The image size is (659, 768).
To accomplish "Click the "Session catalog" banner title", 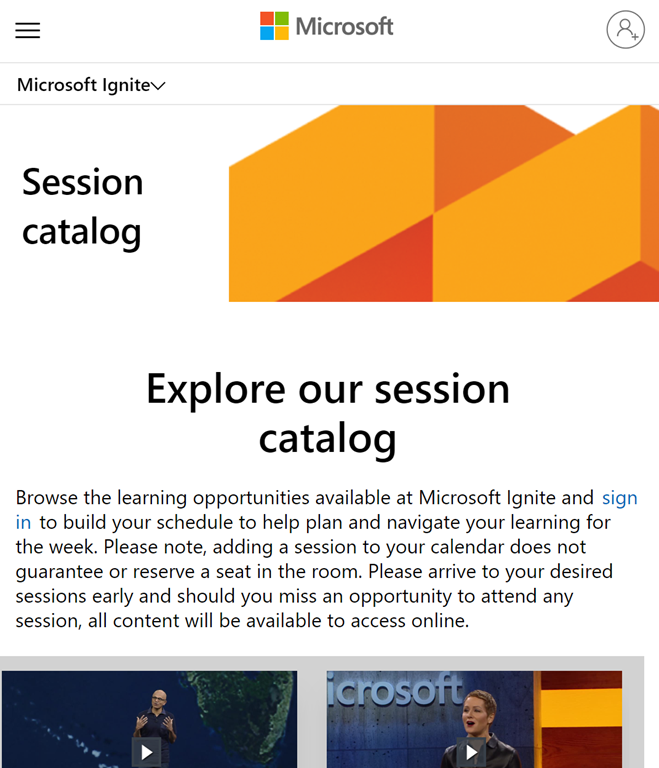I will (82, 206).
